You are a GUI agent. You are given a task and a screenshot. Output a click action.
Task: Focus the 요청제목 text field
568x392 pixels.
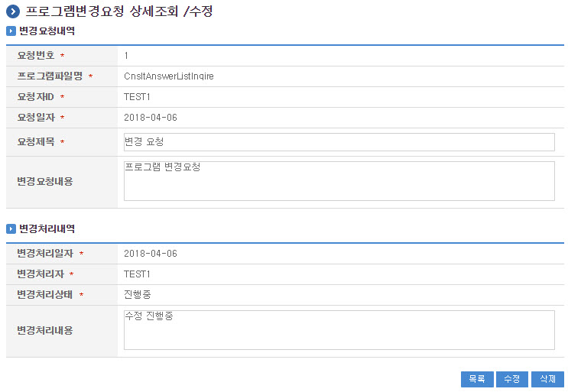339,142
